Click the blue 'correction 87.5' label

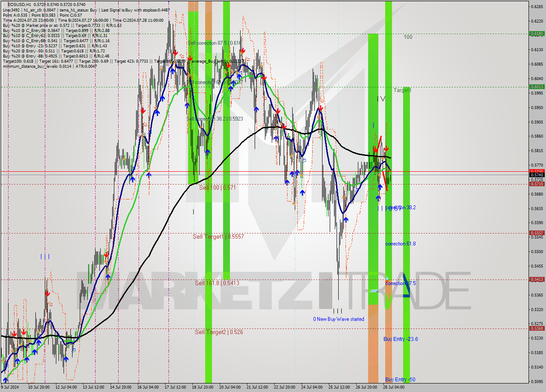(401, 283)
